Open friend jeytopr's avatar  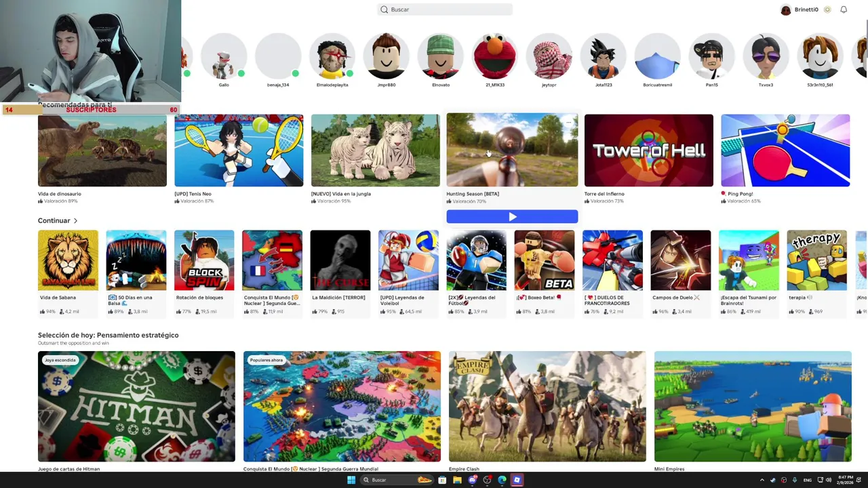coord(549,56)
